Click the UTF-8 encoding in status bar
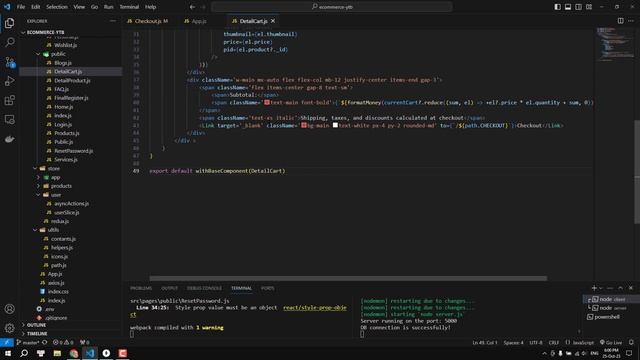The image size is (640, 360). (536, 342)
